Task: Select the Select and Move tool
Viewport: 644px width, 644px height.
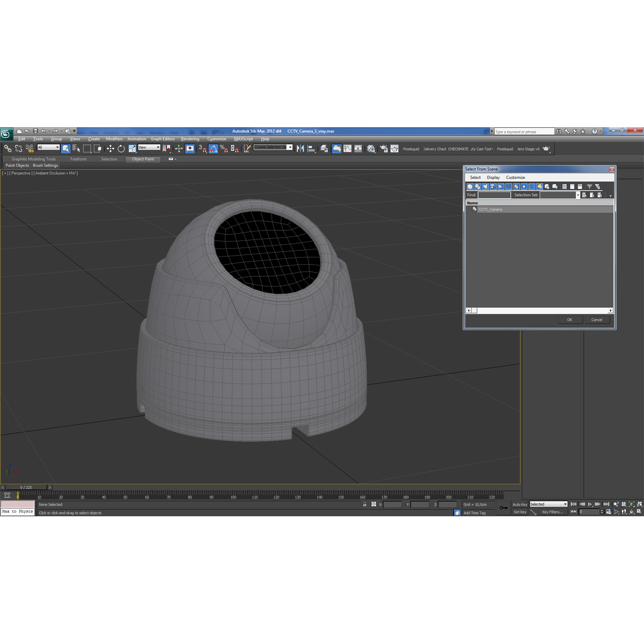Action: 110,149
